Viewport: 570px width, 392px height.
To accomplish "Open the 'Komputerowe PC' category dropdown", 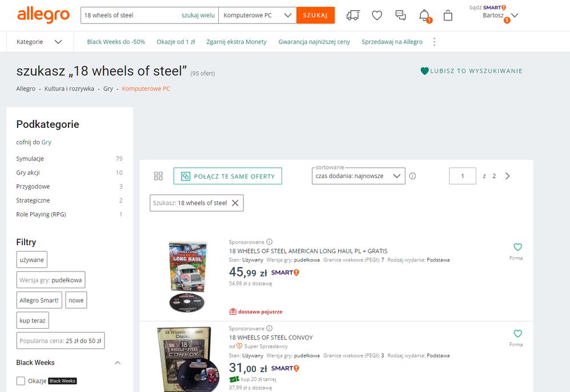I will click(x=257, y=15).
